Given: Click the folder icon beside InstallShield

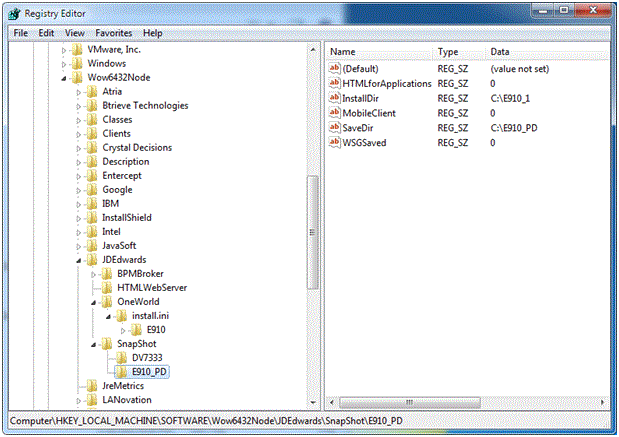Looking at the screenshot, I should pos(92,218).
